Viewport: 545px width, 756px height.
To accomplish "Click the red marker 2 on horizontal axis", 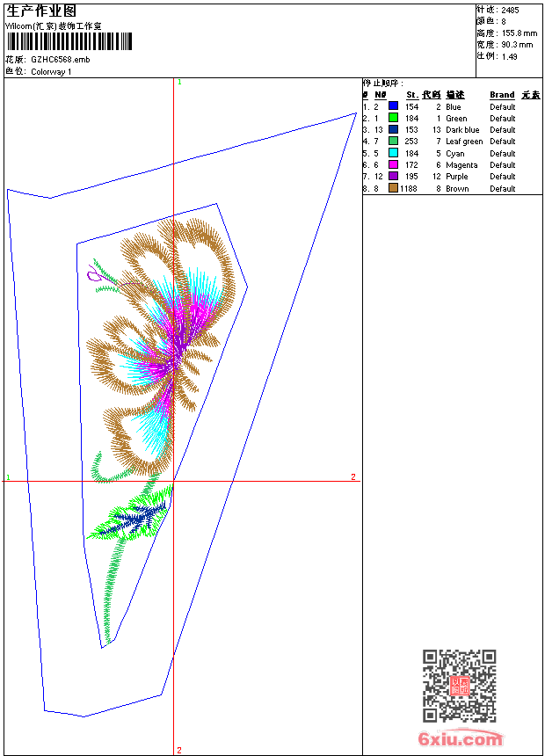I will 353,477.
